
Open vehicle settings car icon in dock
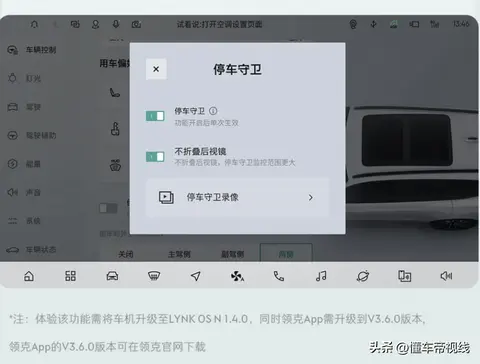(112, 276)
